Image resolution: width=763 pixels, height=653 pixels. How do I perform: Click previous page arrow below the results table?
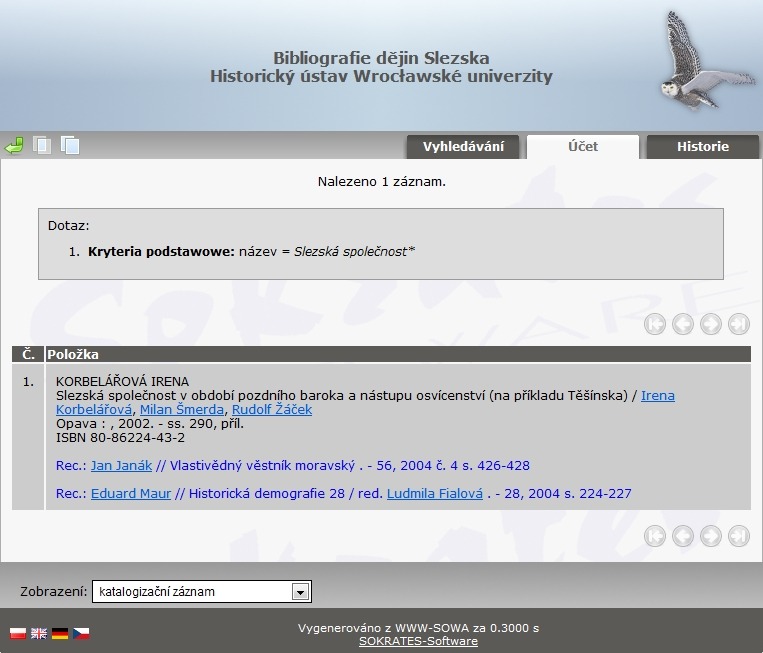683,536
